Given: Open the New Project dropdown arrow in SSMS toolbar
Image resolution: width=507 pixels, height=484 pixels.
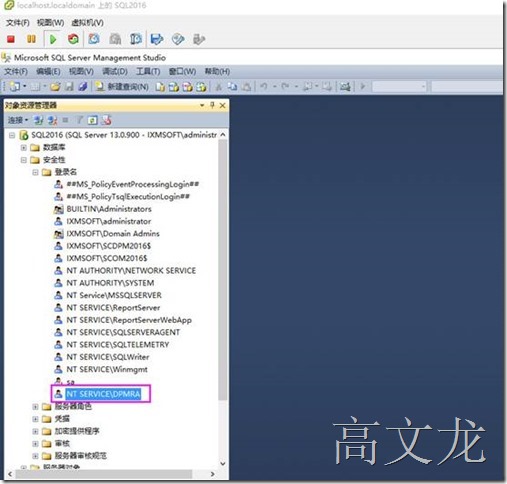Looking at the screenshot, I should point(24,87).
